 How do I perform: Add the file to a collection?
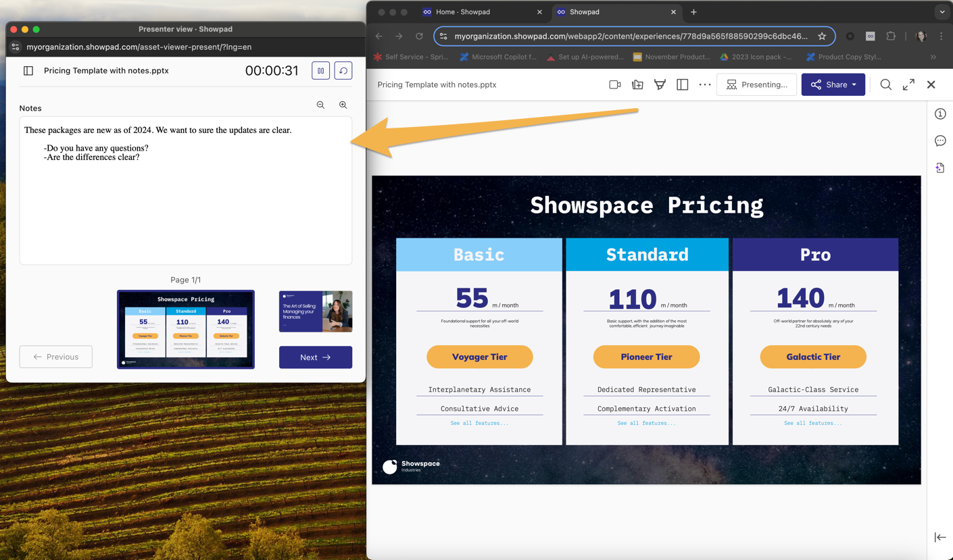tap(637, 85)
